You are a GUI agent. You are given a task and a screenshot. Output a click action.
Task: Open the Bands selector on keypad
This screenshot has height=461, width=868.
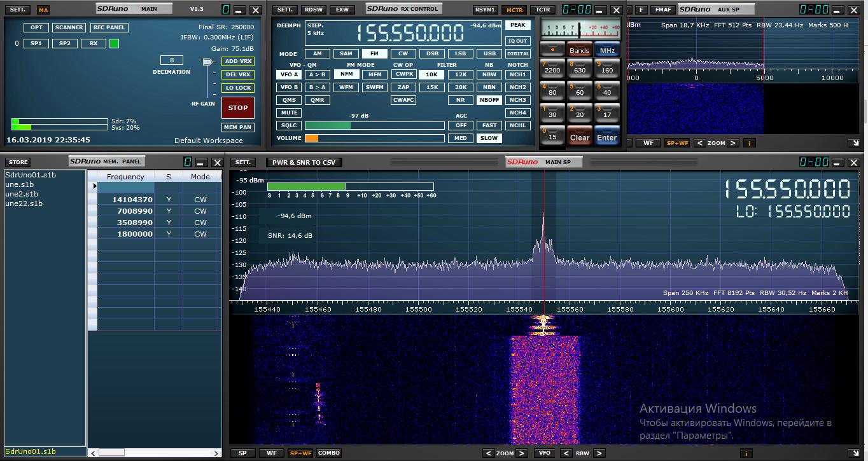(580, 50)
